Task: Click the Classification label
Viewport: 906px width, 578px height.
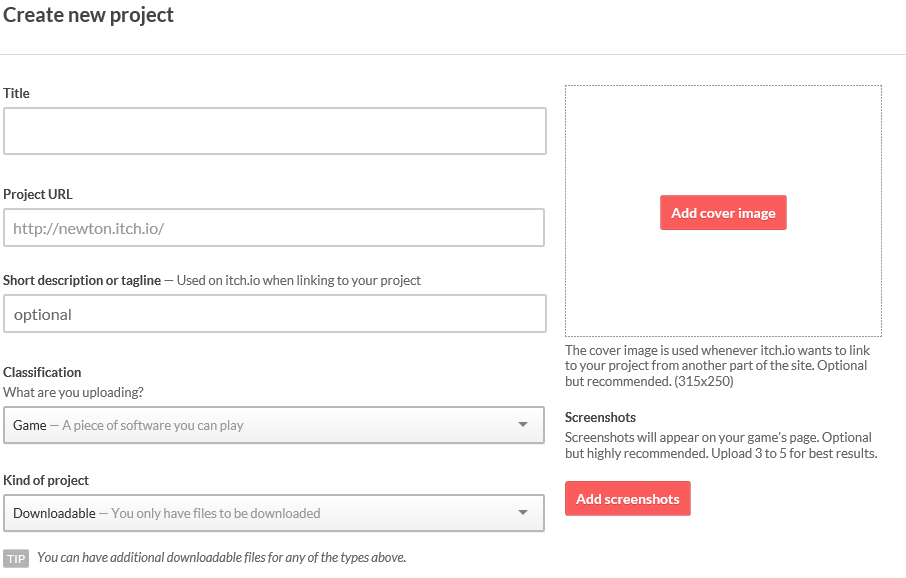Action: pos(42,372)
